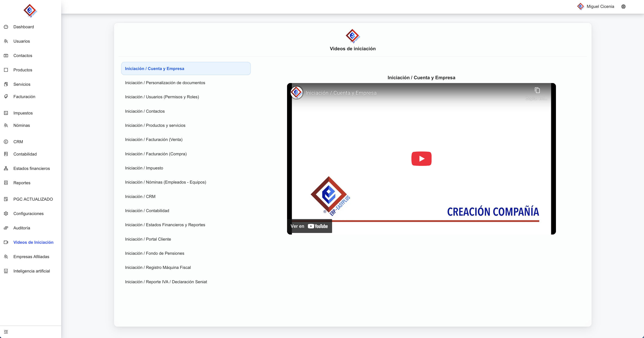Viewport: 644px width, 338px height.
Task: Choose Iniciación / Reporte IVA / Declaración Seniat
Action: (x=166, y=282)
